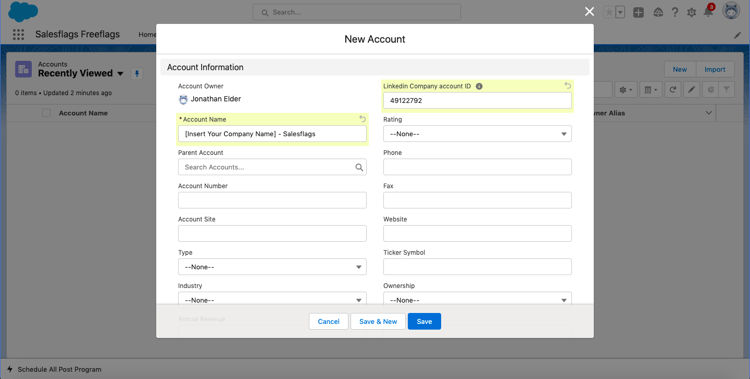This screenshot has height=379, width=750.
Task: Click the Account Site input field
Action: coord(272,234)
